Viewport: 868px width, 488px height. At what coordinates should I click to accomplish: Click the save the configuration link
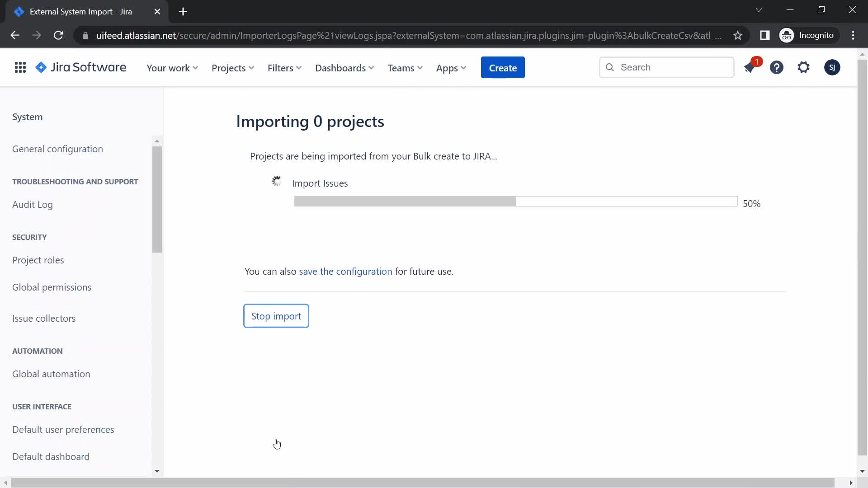click(345, 271)
